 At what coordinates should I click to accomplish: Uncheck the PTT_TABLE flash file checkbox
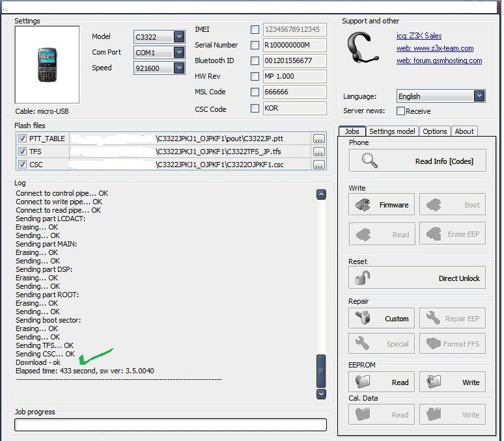click(x=22, y=139)
